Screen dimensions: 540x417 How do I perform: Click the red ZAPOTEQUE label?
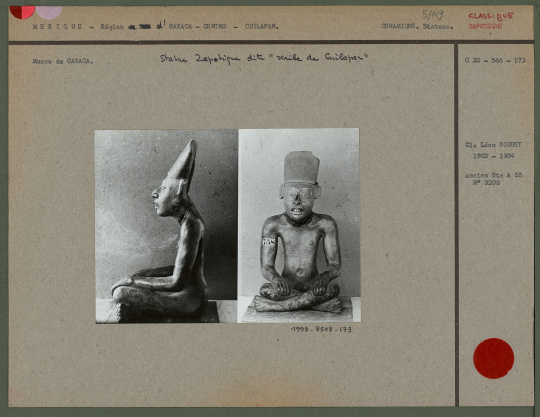click(x=485, y=26)
